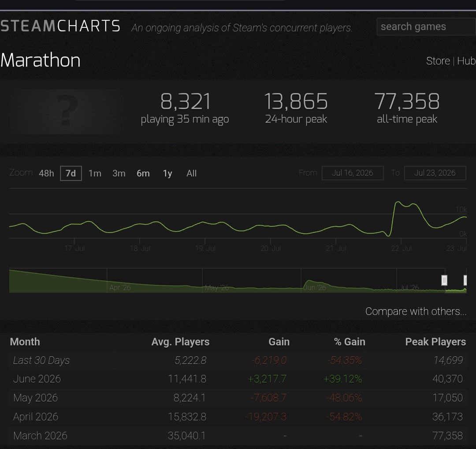Viewport: 476px width, 449px height.
Task: Click the -48.06% gain cell
Action: (344, 398)
